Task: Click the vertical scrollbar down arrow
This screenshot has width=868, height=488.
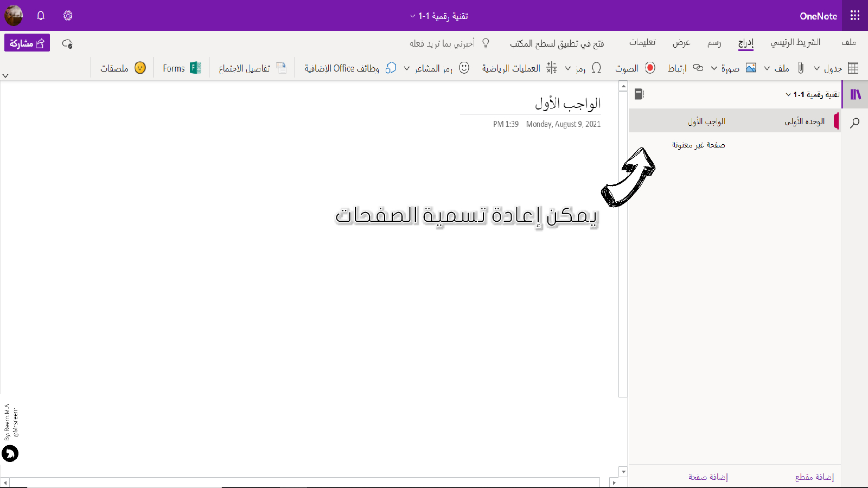Action: click(x=623, y=472)
